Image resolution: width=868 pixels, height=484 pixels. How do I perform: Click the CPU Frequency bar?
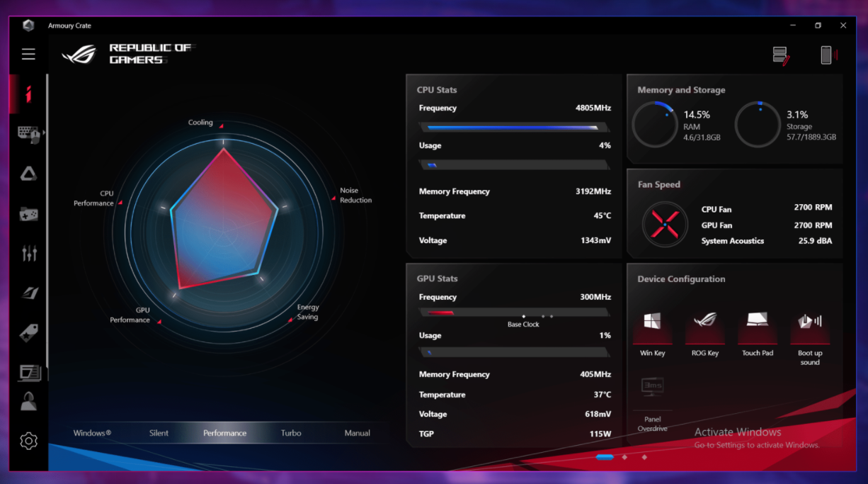pos(515,128)
